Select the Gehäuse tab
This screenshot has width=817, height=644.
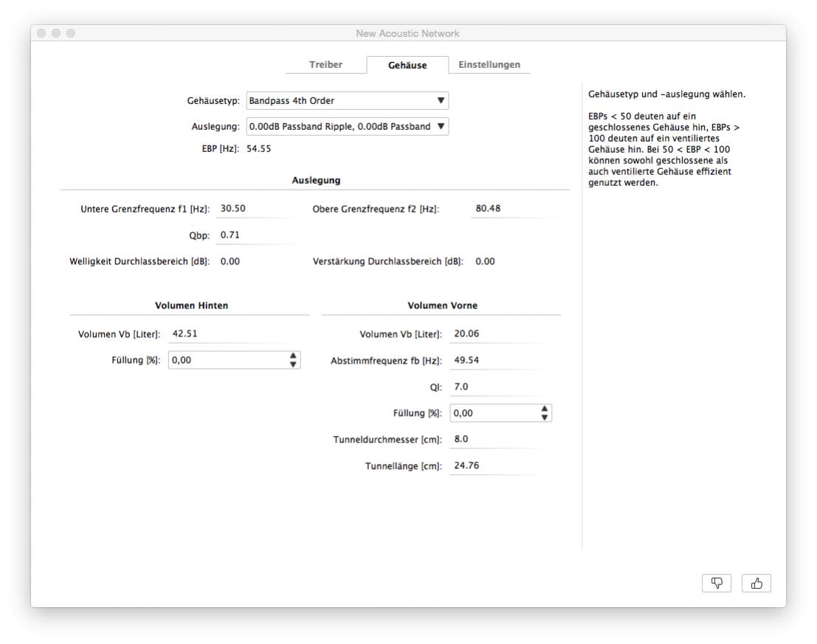(407, 65)
